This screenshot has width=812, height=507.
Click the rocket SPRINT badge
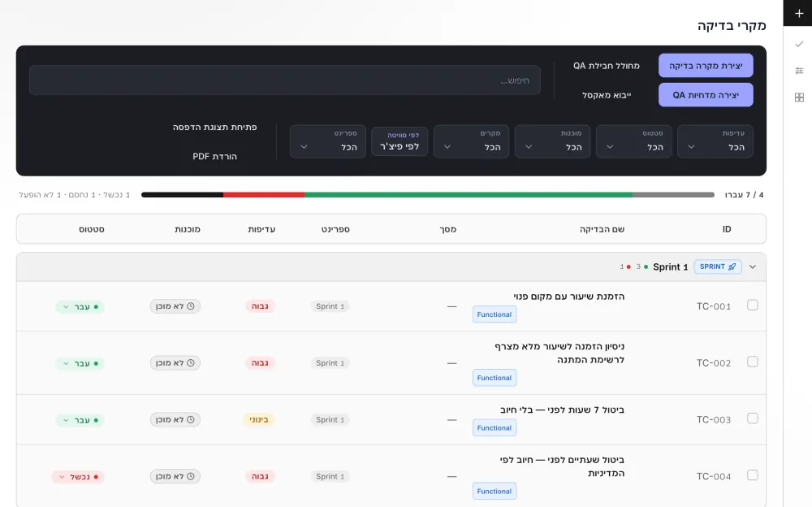(x=718, y=266)
